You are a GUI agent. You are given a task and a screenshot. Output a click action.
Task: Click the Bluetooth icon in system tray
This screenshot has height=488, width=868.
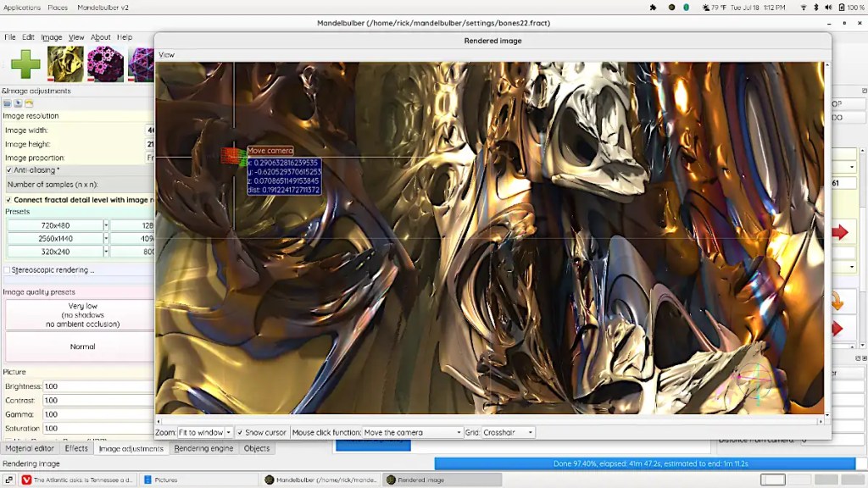point(818,8)
